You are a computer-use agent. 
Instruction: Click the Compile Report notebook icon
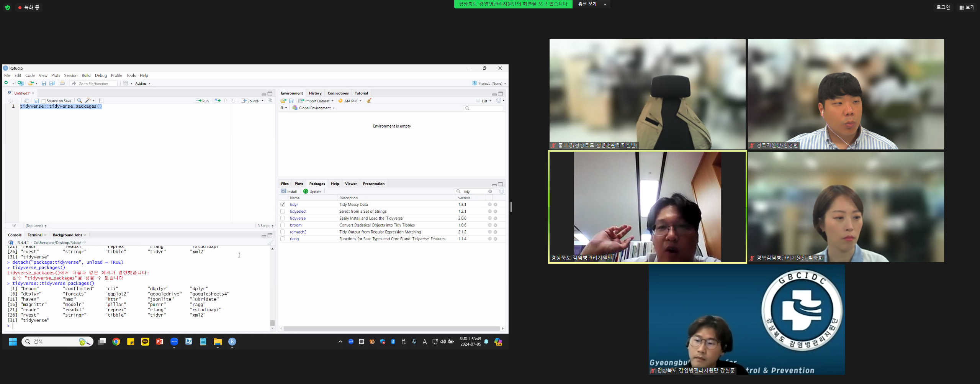coord(101,101)
